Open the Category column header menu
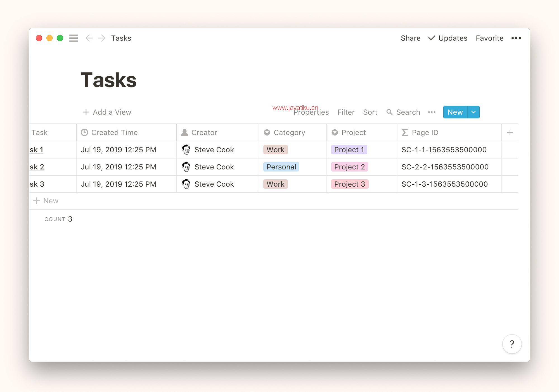Screen dimensions: 559x392 (293, 132)
